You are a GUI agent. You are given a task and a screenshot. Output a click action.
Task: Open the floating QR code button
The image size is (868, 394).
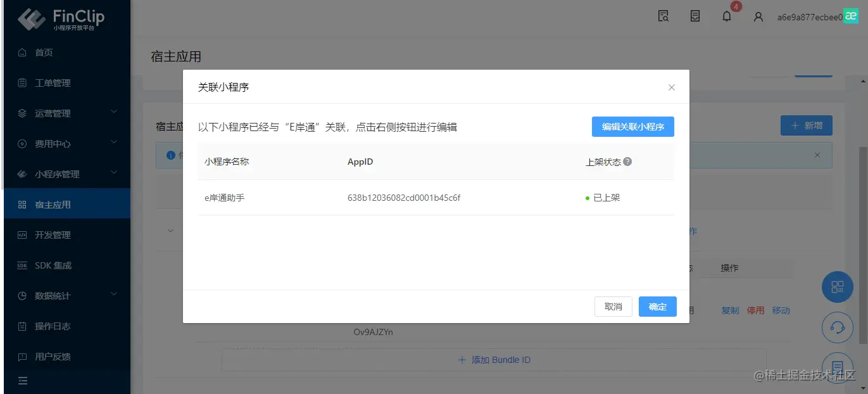pyautogui.click(x=838, y=287)
